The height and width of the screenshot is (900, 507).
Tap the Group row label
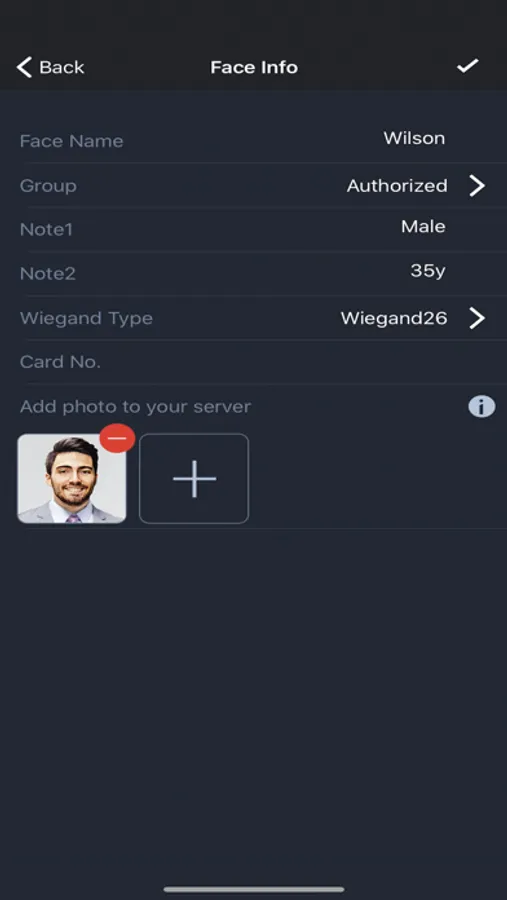[48, 186]
